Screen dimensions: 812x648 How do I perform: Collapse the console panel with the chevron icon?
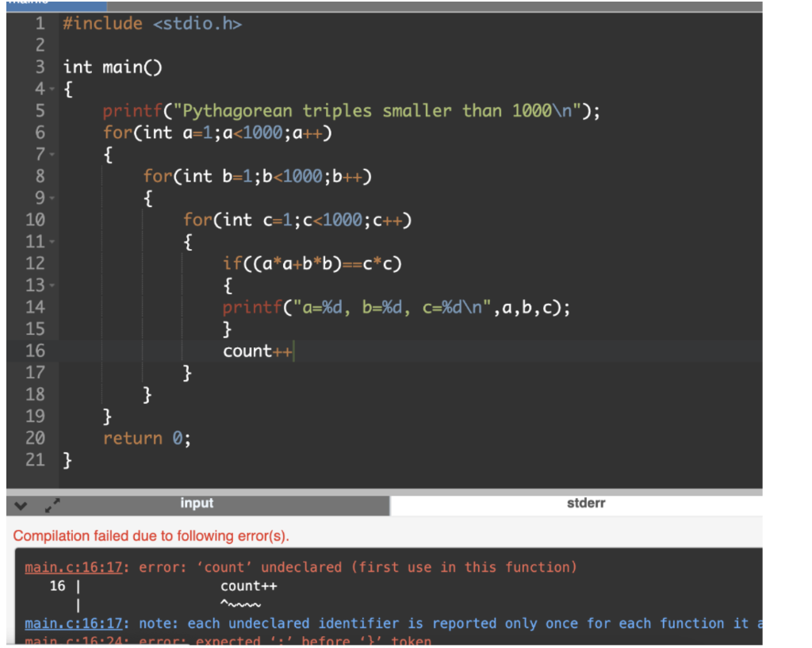point(21,506)
